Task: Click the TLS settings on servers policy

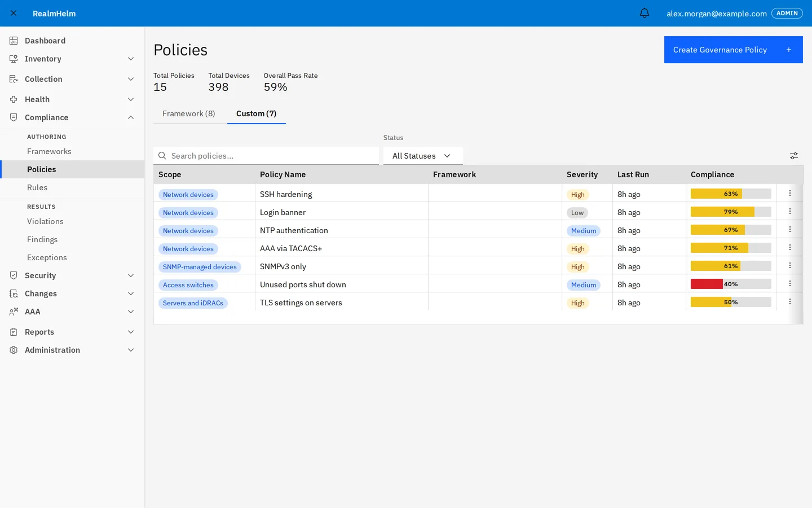Action: tap(301, 303)
